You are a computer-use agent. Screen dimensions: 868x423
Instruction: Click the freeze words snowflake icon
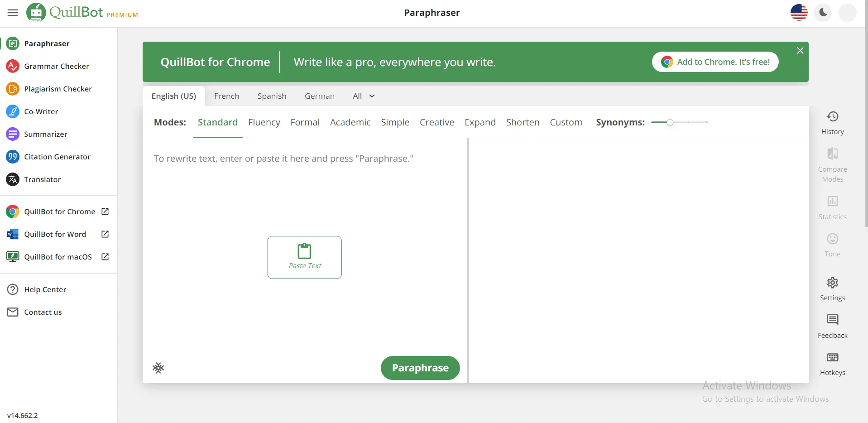(158, 368)
